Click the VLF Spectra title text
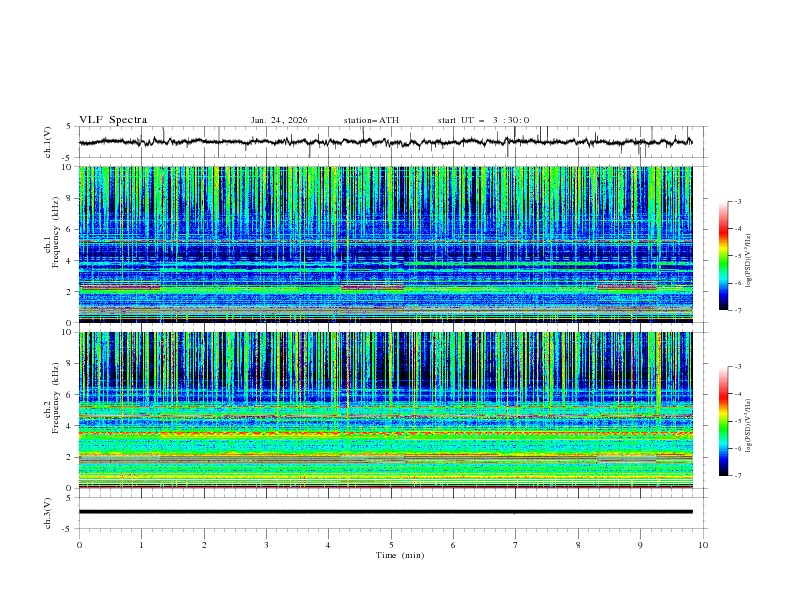 click(113, 120)
